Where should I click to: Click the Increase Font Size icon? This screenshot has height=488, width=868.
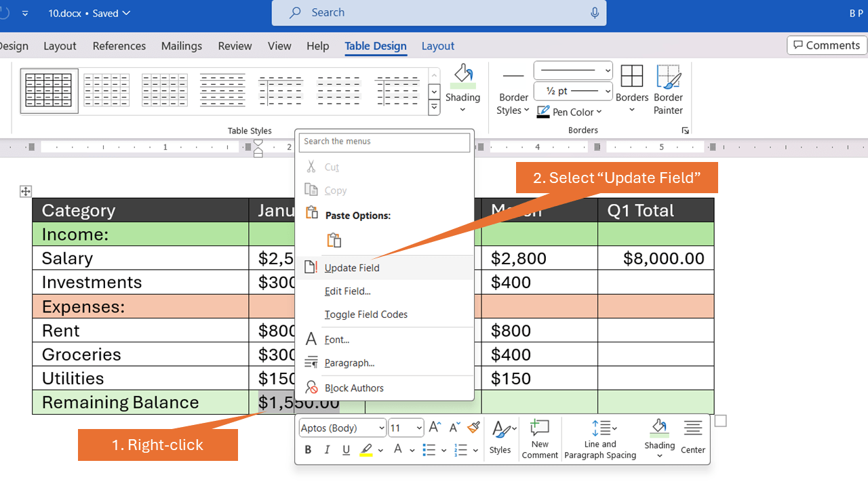click(x=435, y=427)
